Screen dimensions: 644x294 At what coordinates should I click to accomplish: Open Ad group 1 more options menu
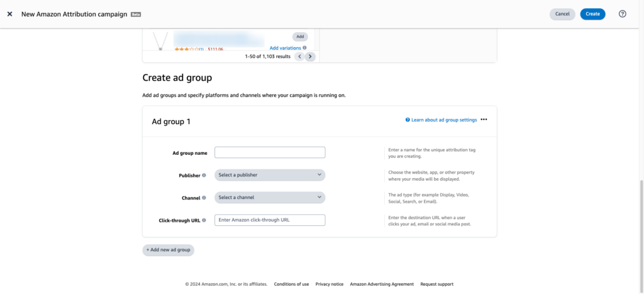click(484, 120)
